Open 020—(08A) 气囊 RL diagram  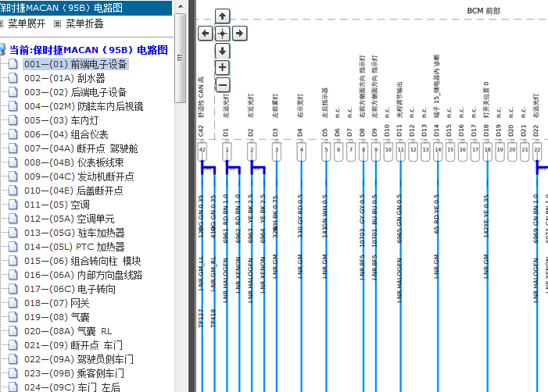pyautogui.click(x=68, y=331)
